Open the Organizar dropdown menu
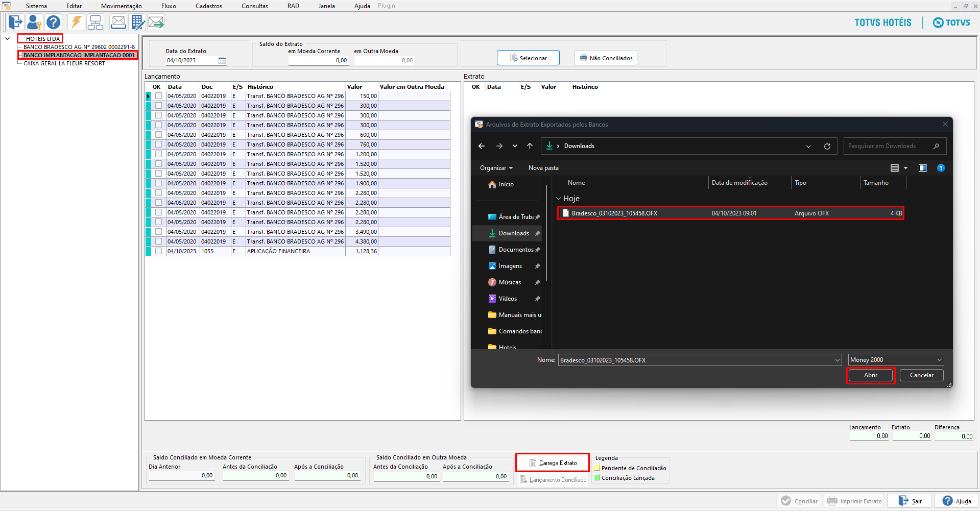Viewport: 980px width, 511px height. tap(496, 168)
